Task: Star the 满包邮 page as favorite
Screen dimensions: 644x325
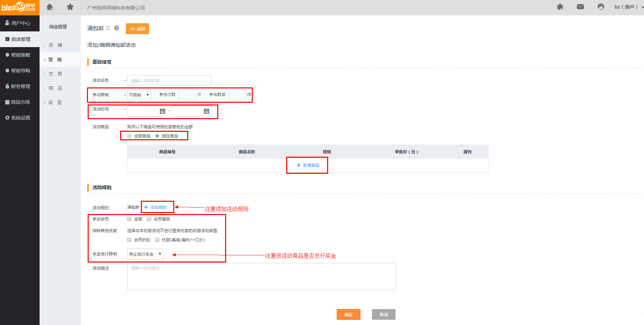Action: (x=108, y=28)
